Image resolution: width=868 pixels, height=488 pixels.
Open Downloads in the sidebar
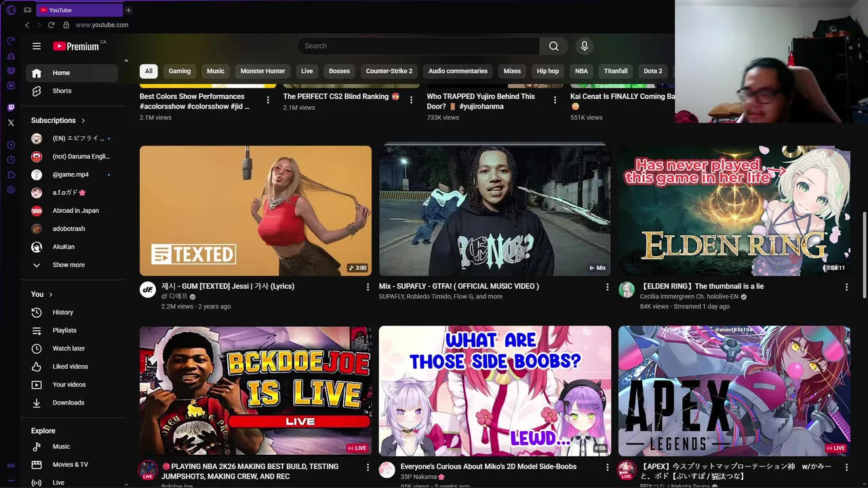tap(73, 403)
